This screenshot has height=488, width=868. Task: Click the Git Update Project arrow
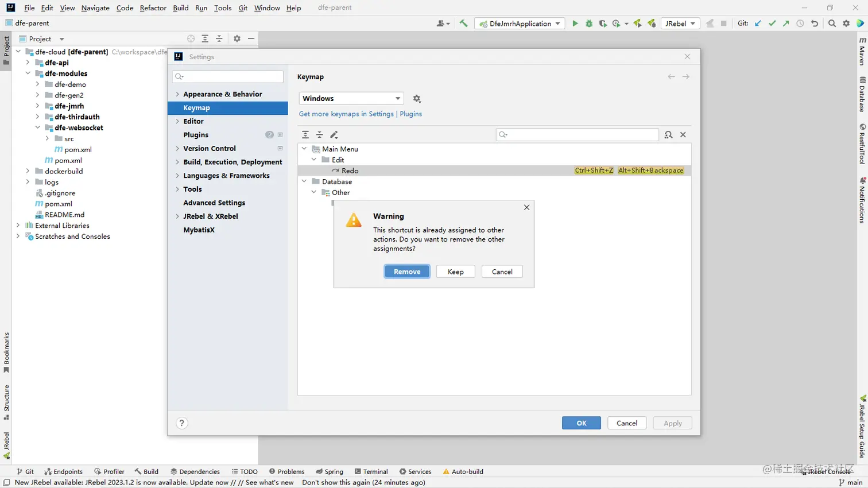(x=758, y=24)
